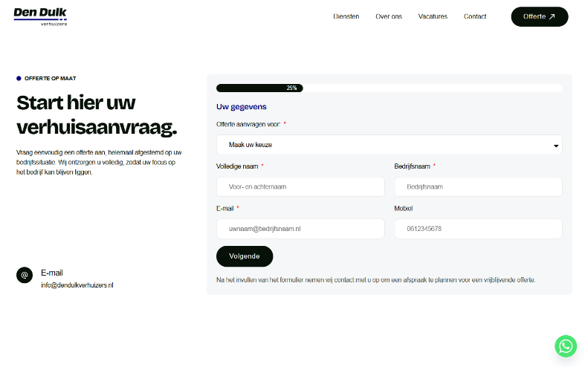
Task: Focus the Volledige naam input field
Action: coord(300,186)
